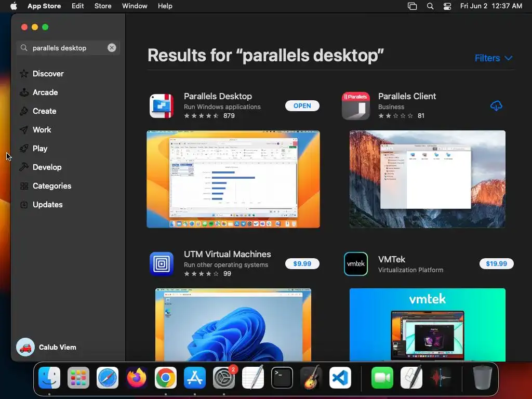Open Spotlight search in the menu bar

point(430,6)
